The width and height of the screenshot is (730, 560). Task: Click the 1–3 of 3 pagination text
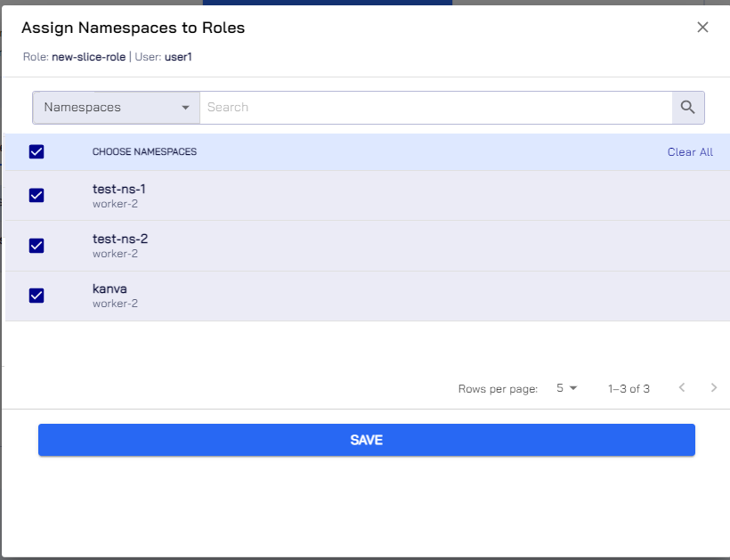(629, 389)
